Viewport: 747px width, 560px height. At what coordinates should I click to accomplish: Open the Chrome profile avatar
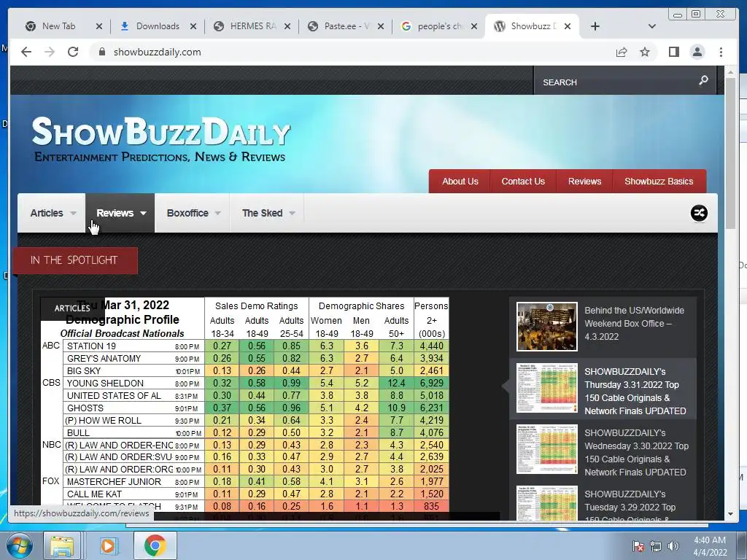point(697,52)
